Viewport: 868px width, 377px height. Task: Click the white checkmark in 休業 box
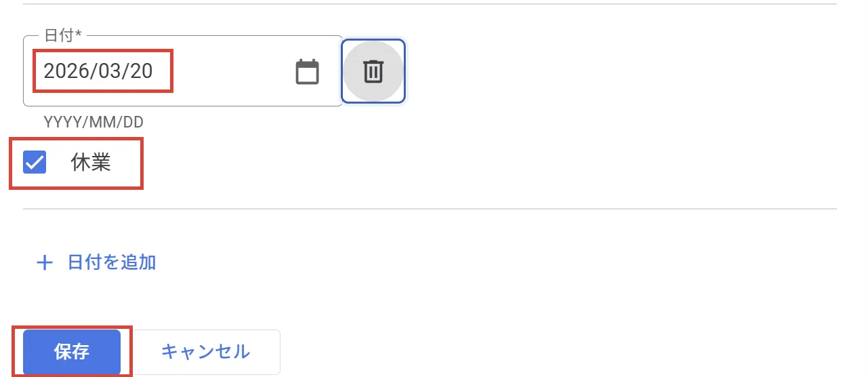click(x=35, y=163)
